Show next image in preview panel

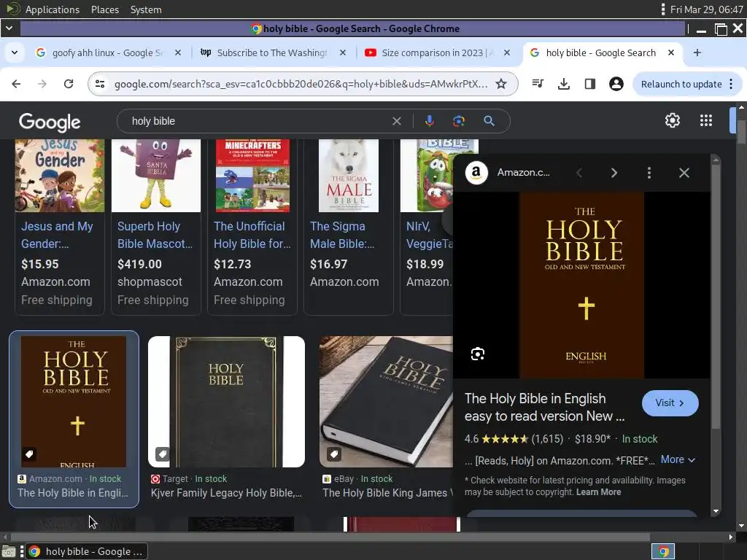[x=614, y=173]
